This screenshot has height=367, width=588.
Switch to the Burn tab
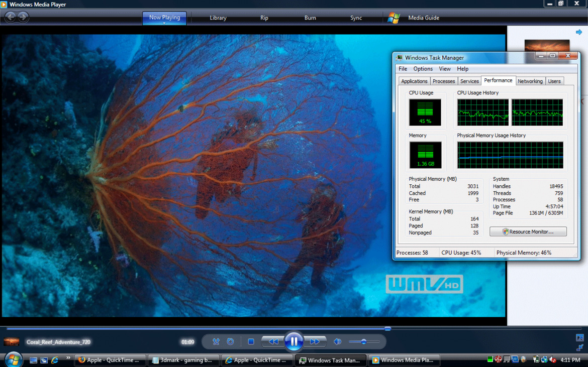coord(310,18)
